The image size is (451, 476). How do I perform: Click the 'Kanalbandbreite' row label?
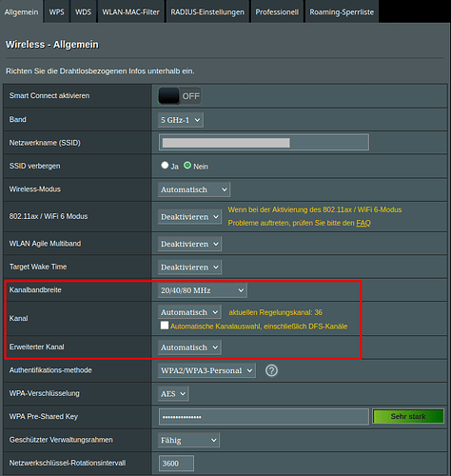tap(35, 290)
